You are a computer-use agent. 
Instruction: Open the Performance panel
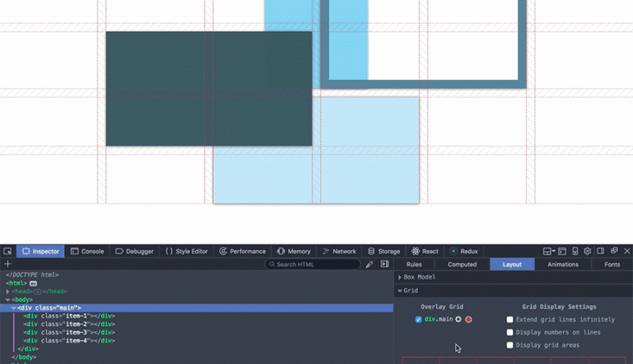pos(242,251)
